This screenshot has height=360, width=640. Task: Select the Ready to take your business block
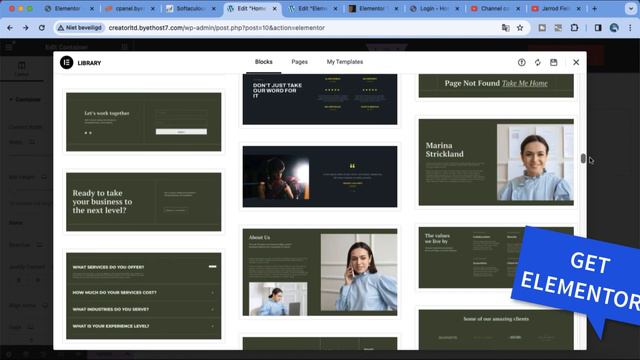click(144, 202)
